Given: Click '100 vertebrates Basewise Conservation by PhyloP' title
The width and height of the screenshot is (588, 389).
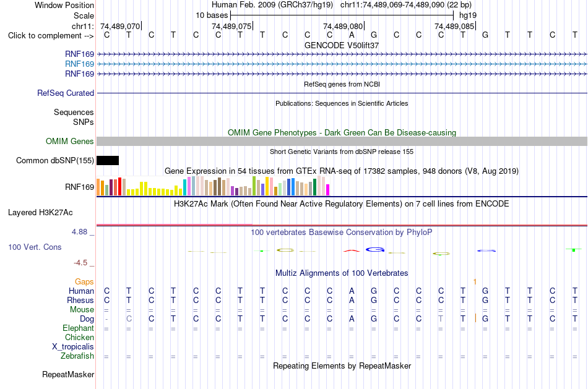Looking at the screenshot, I should pyautogui.click(x=341, y=233).
